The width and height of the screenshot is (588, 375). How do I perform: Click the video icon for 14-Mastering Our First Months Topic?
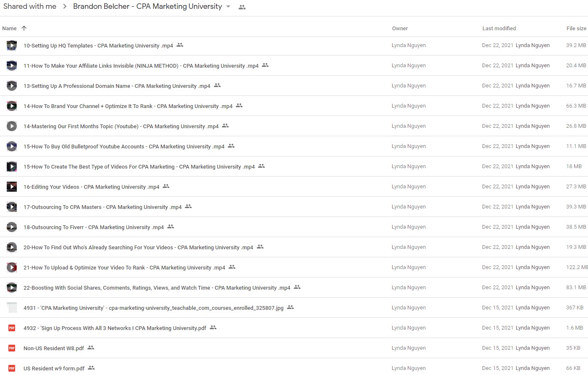point(12,126)
